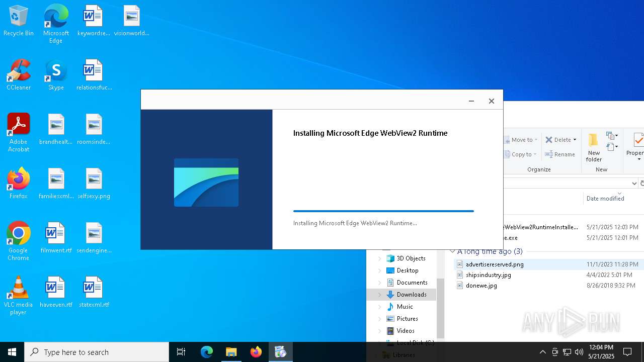Image resolution: width=644 pixels, height=362 pixels.
Task: Open the Google Chrome desktop shortcut
Action: pyautogui.click(x=19, y=241)
